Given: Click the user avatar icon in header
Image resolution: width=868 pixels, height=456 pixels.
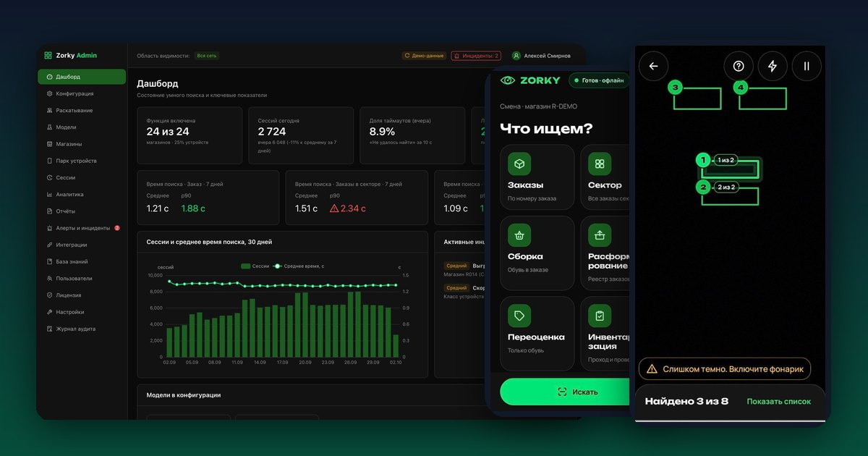Looking at the screenshot, I should pos(516,56).
